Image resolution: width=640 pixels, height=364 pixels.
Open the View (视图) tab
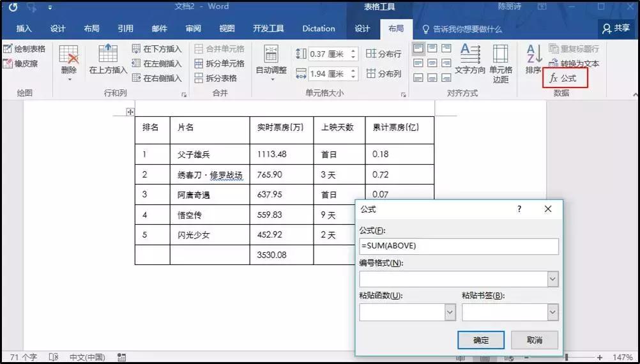[x=227, y=29]
